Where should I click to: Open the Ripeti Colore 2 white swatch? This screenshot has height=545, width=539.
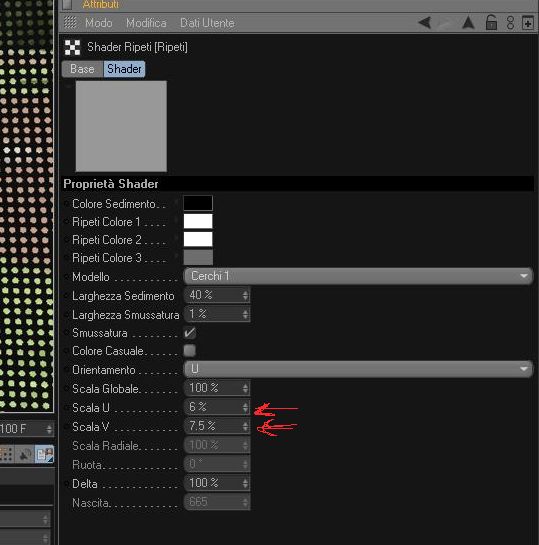click(x=198, y=239)
